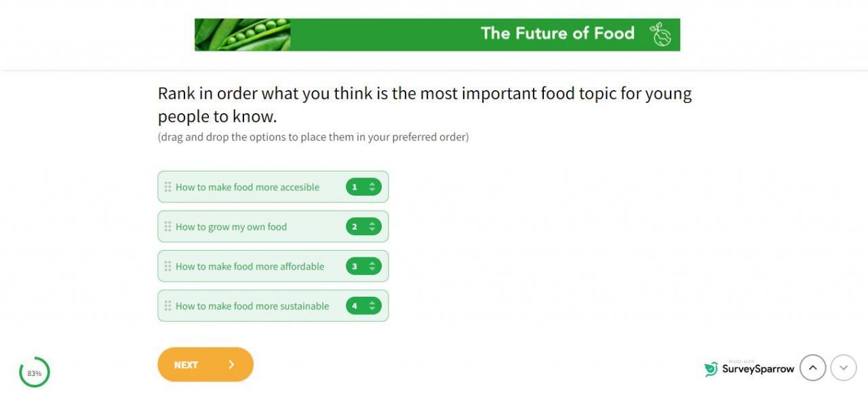868x399 pixels.
Task: Click the SurveySparrow branding link
Action: tap(757, 369)
